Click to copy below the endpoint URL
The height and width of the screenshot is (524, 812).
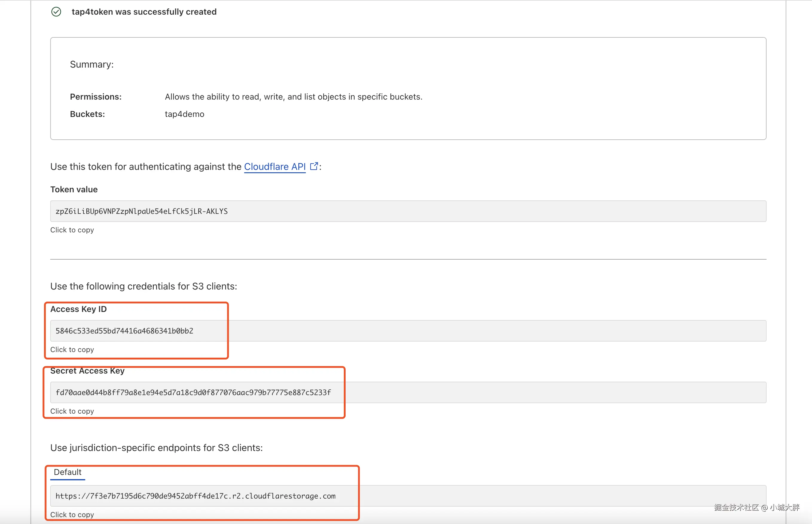72,515
